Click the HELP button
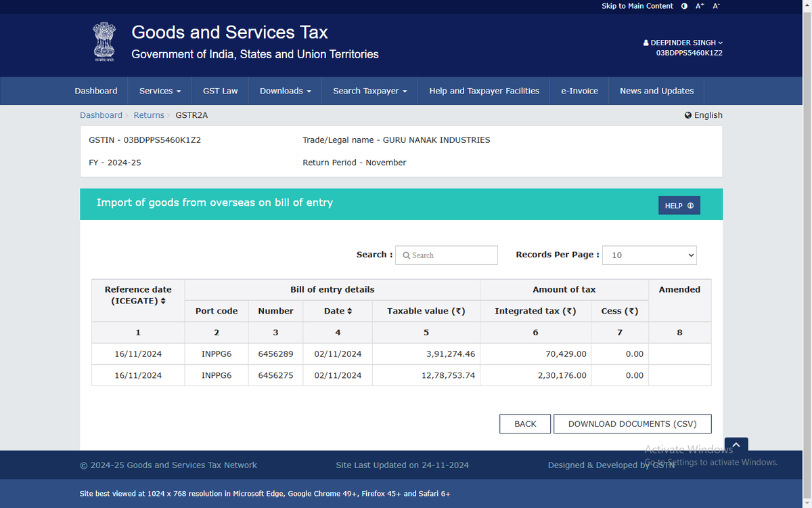 tap(679, 205)
